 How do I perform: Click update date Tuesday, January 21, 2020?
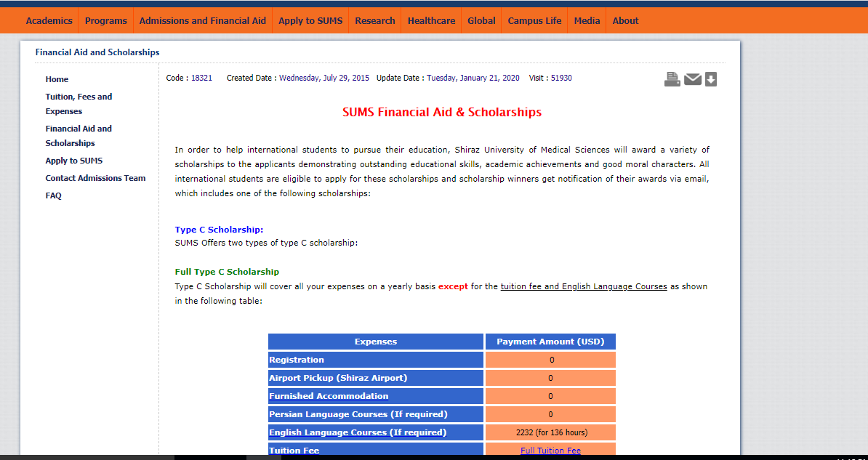[473, 78]
